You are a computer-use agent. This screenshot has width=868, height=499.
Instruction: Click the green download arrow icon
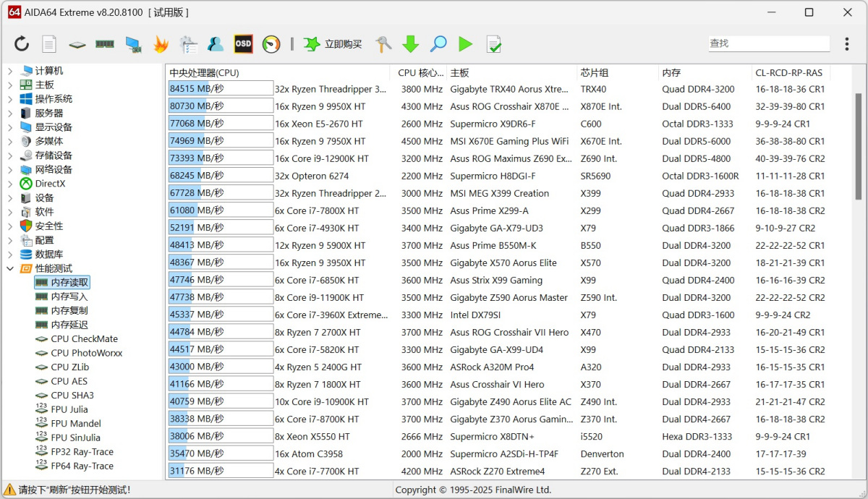pos(410,44)
